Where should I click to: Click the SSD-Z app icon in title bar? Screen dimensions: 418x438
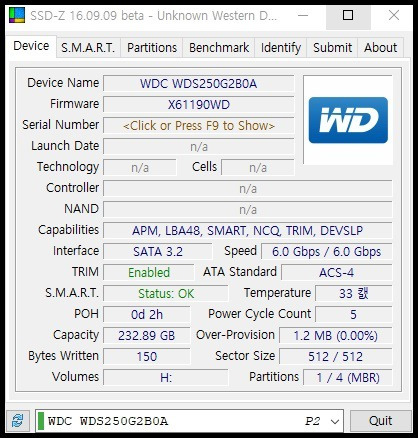[17, 15]
